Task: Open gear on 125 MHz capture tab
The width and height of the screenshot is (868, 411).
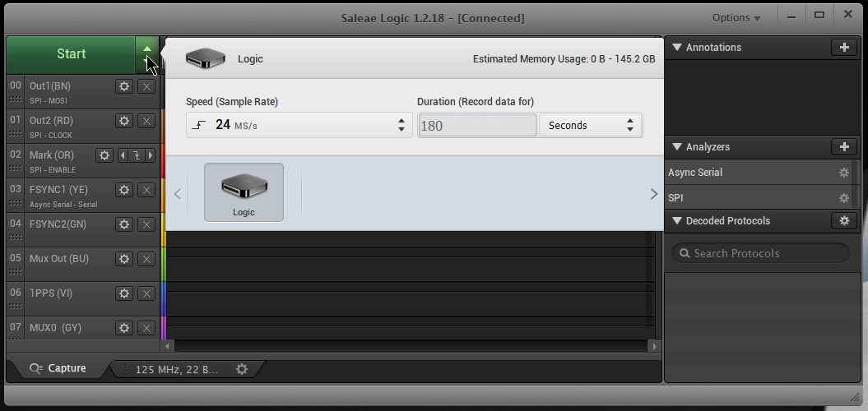Action: click(242, 369)
